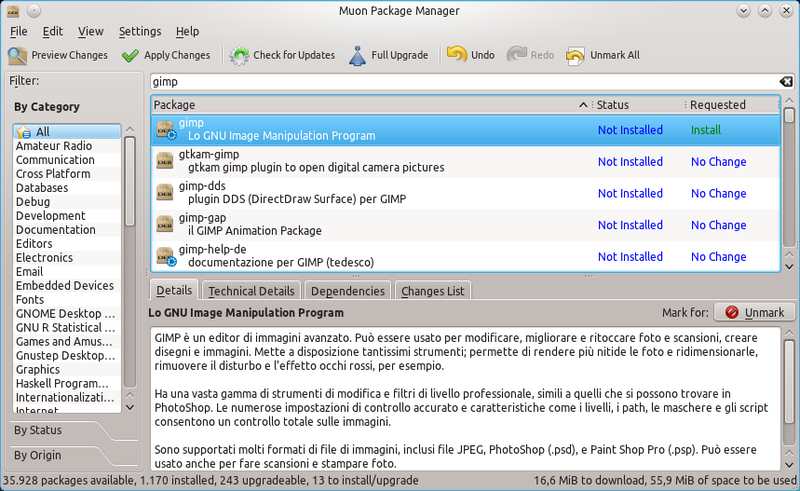Expand the By Origin filter section
This screenshot has width=800, height=491.
pyautogui.click(x=38, y=455)
